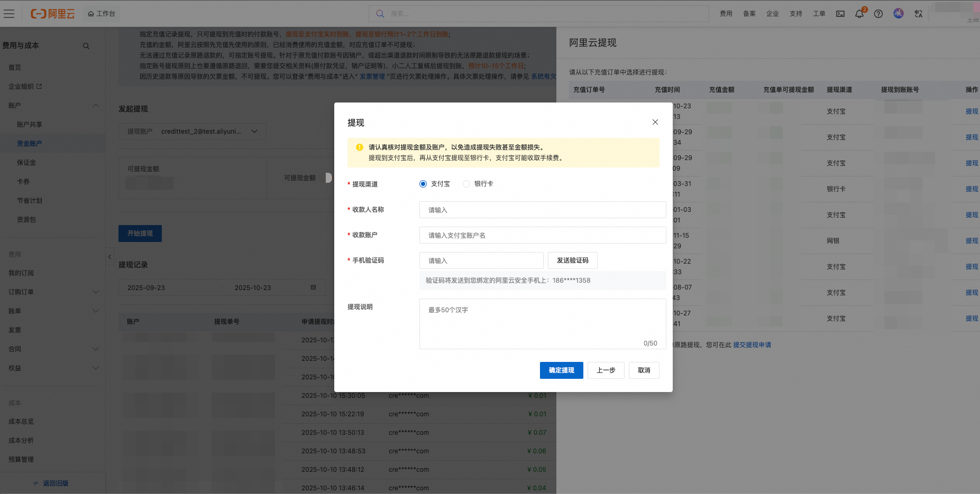Open the 工作台 workbench home
The height and width of the screenshot is (494, 980).
click(x=102, y=14)
